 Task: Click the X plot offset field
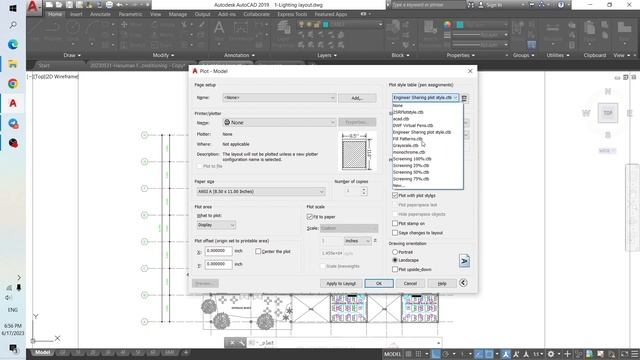tap(218, 251)
